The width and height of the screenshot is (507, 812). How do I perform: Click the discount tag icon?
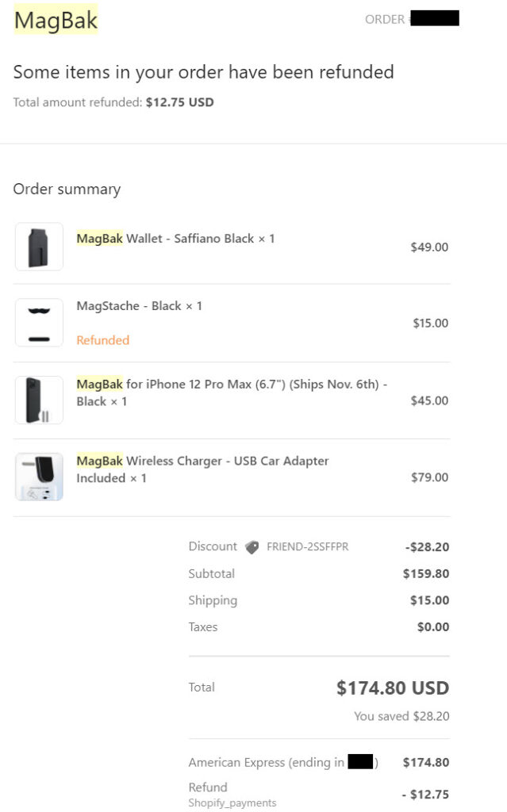tap(252, 547)
